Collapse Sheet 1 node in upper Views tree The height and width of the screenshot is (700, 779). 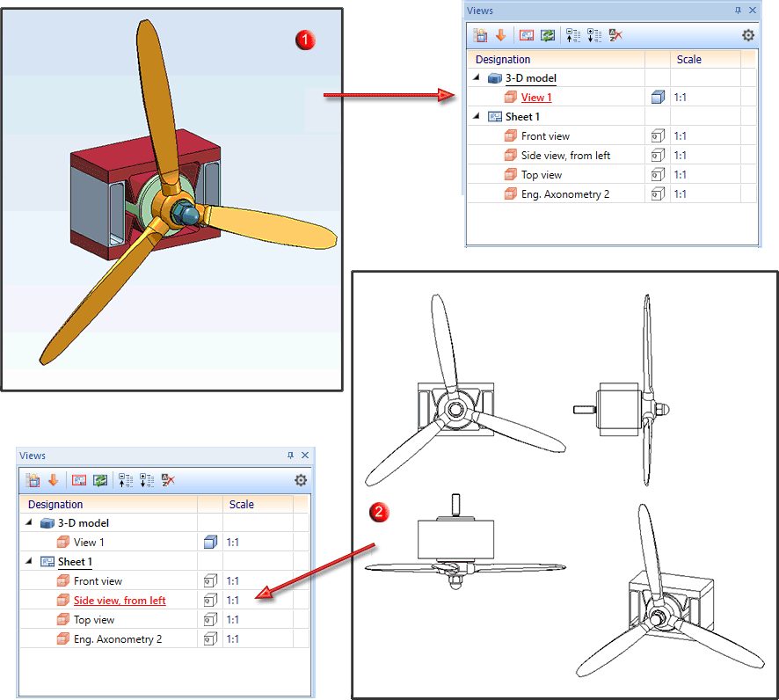(477, 116)
